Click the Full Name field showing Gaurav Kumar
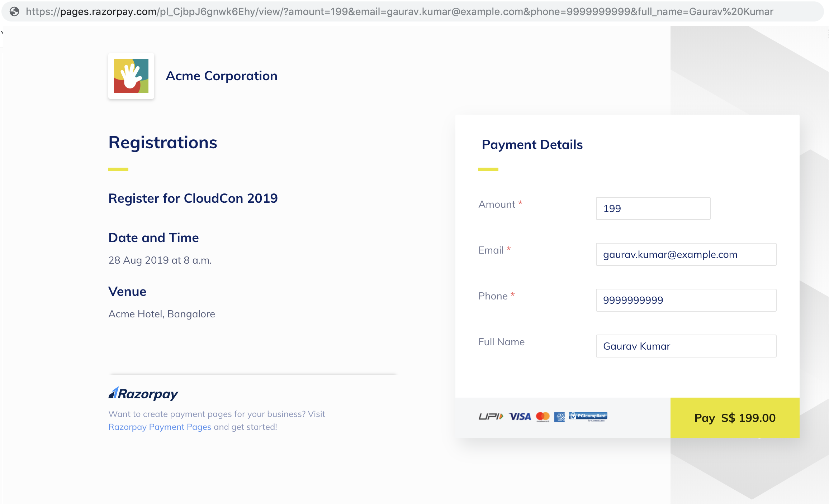Screen dimensions: 829x504 click(685, 346)
